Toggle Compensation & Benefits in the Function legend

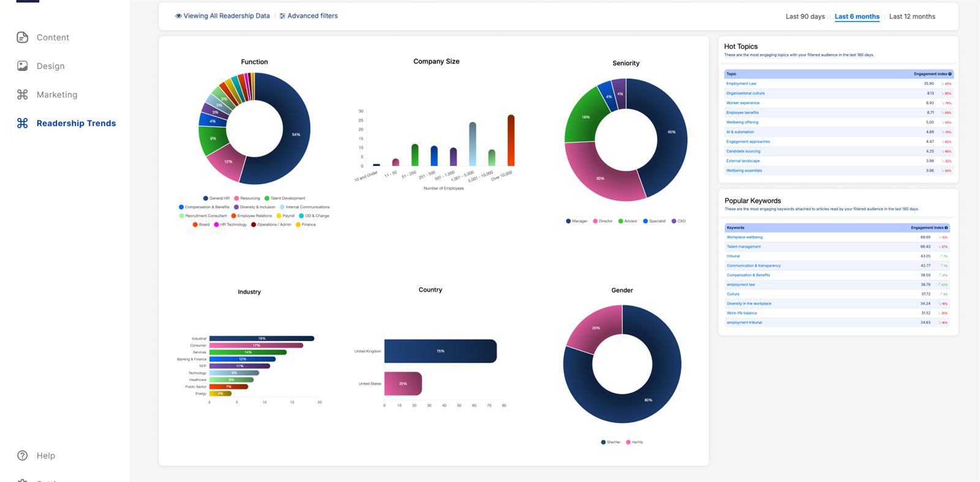tap(204, 207)
